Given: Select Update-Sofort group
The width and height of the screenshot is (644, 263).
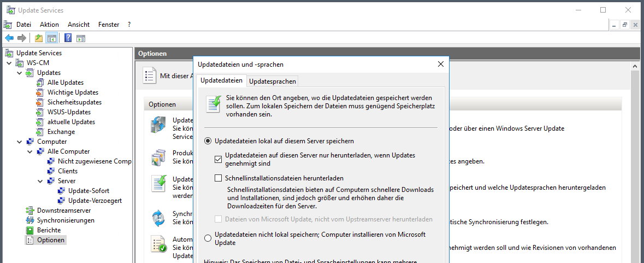Looking at the screenshot, I should [x=88, y=191].
